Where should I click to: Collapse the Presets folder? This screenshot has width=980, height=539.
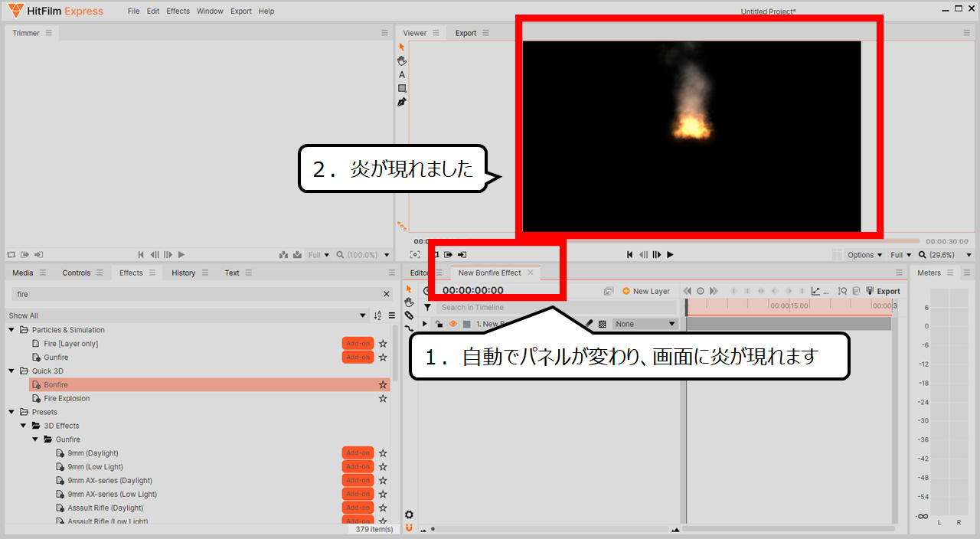pos(11,412)
